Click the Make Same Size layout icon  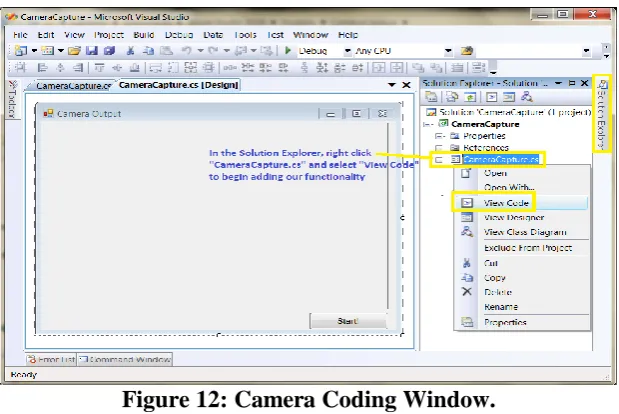(191, 67)
